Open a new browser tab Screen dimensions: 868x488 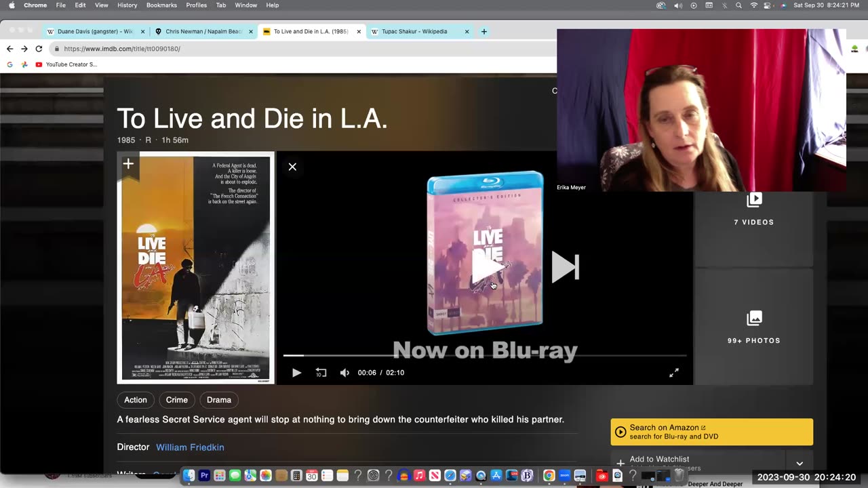pos(484,31)
